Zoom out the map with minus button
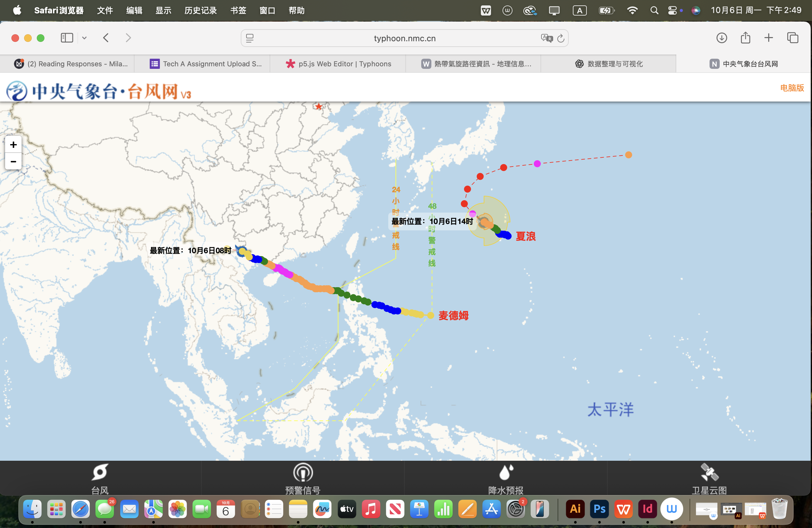This screenshot has height=528, width=812. [13, 161]
